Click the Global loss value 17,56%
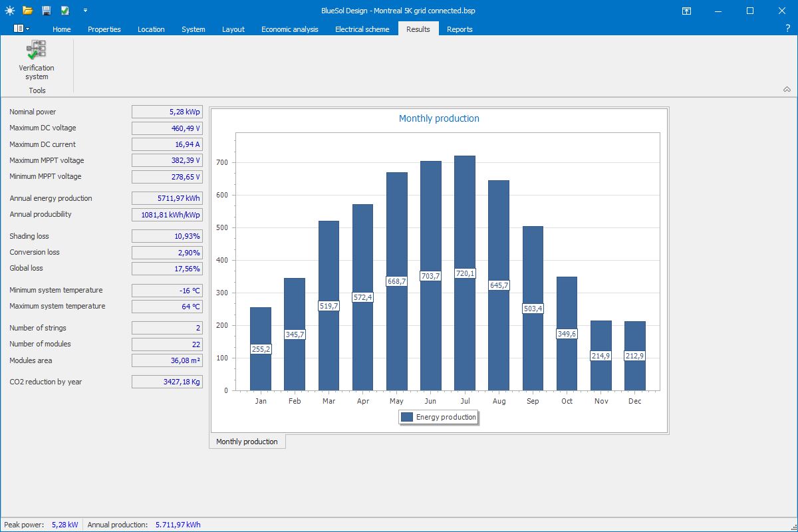This screenshot has height=532, width=798. tap(167, 269)
